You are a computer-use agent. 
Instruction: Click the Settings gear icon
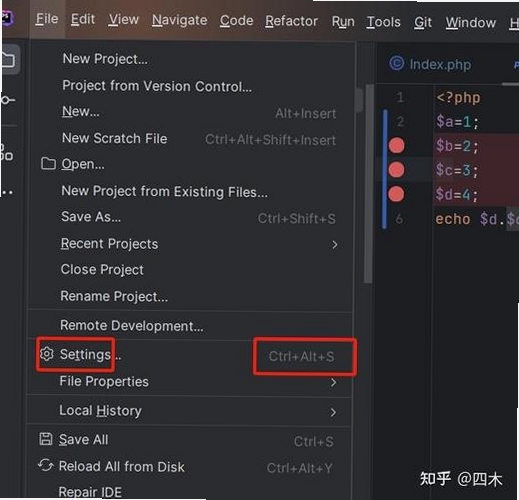tap(47, 354)
